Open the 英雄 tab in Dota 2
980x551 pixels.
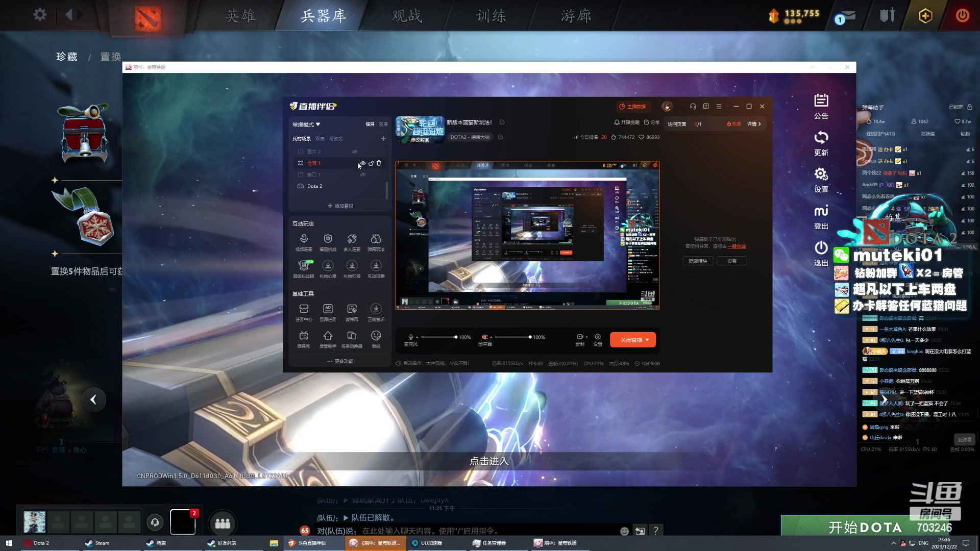[240, 16]
